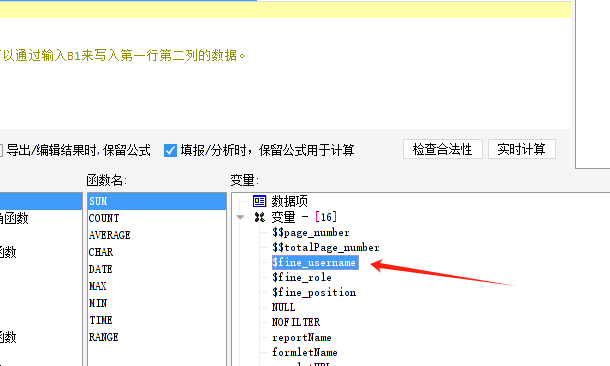The width and height of the screenshot is (610, 366).
Task: Select MIN in the function list
Action: point(157,303)
